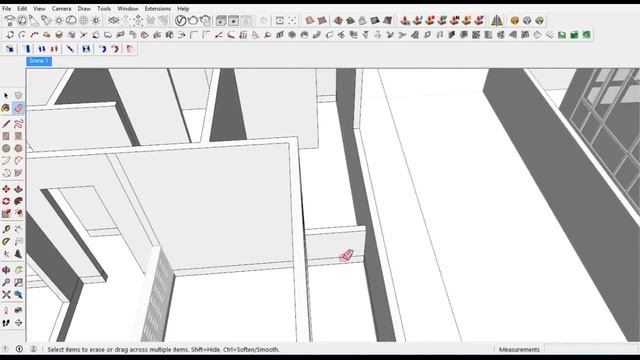Viewport: 640px width, 360px height.
Task: Select the Circle tool
Action: 6,148
